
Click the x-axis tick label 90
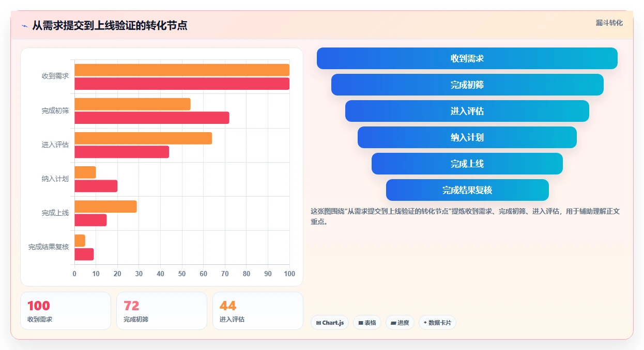[x=268, y=274]
